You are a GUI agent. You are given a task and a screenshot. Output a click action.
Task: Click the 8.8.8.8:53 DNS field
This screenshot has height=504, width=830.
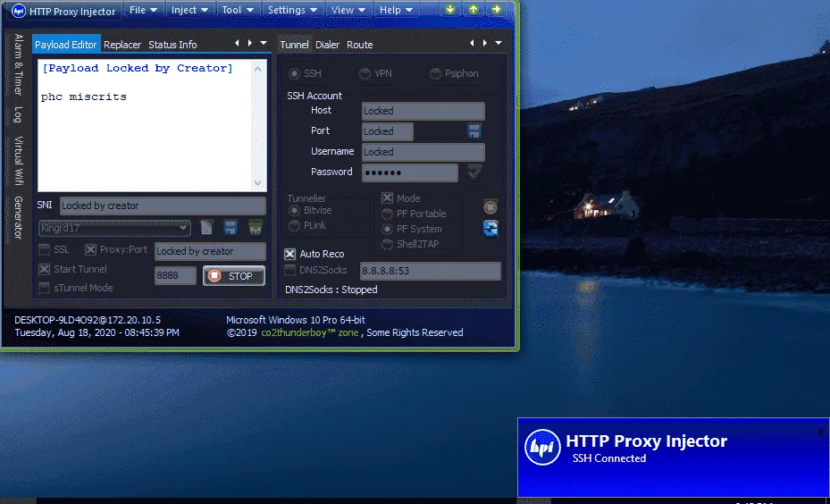[431, 271]
